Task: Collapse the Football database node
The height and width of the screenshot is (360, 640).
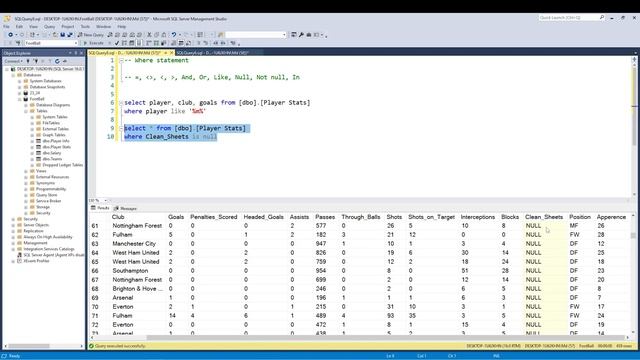Action: 20,99
